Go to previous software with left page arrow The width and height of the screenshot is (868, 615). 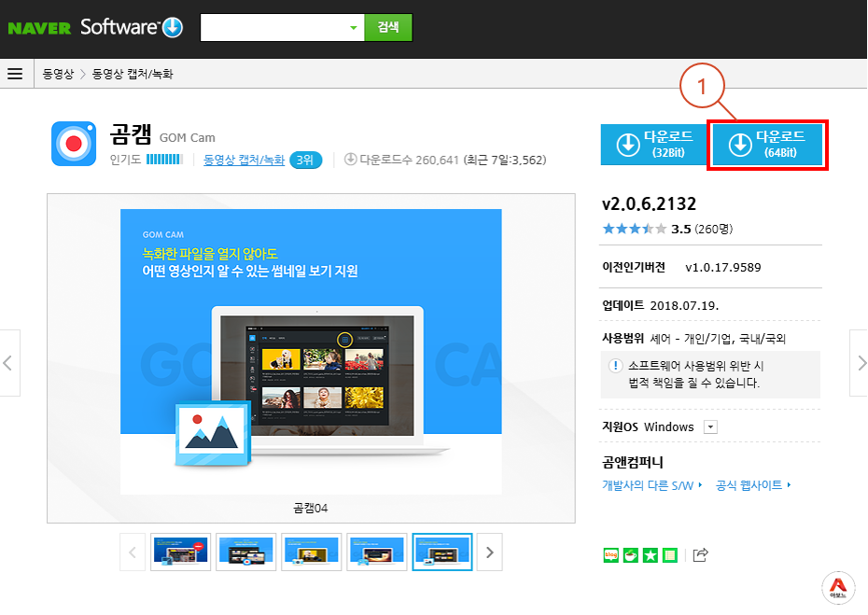pos(8,363)
